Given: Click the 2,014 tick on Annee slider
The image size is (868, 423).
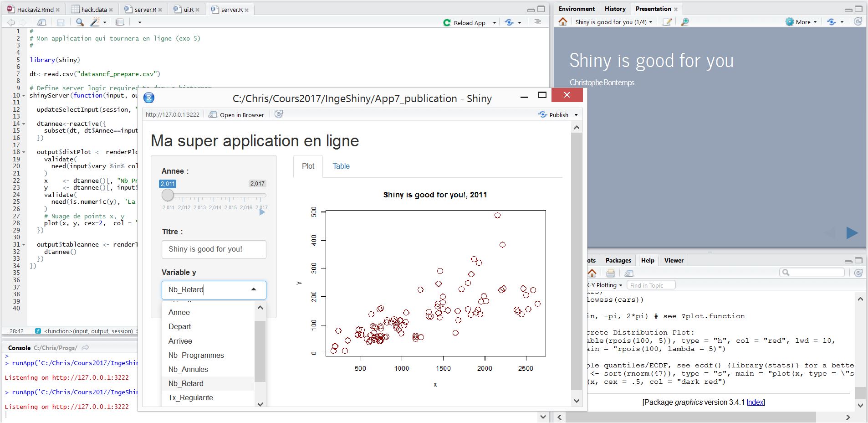Looking at the screenshot, I should (x=215, y=207).
